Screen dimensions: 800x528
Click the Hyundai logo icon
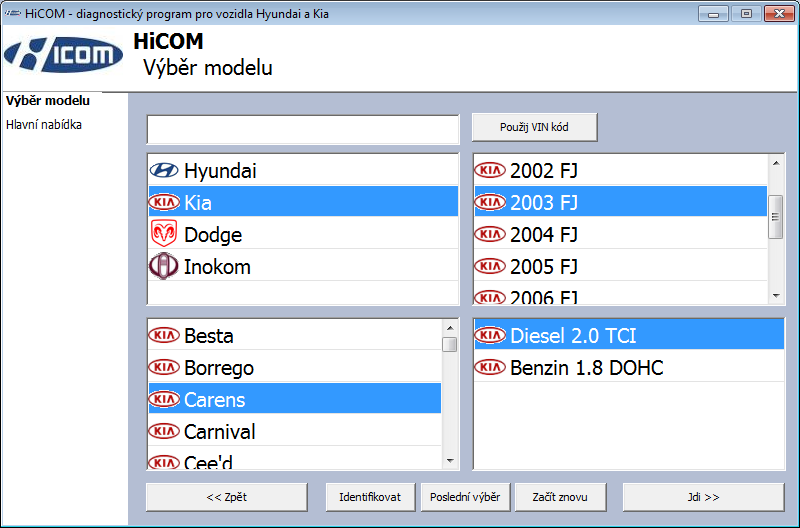(x=164, y=170)
